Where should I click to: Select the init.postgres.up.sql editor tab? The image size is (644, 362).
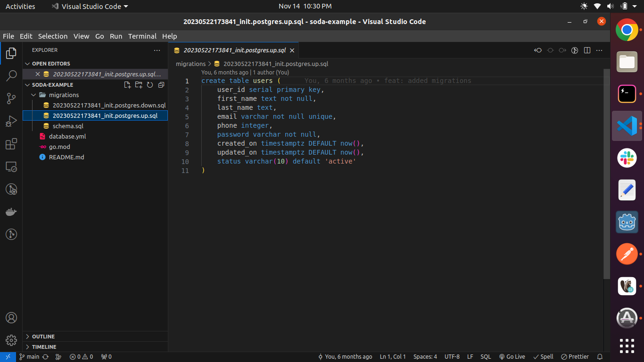click(x=234, y=50)
